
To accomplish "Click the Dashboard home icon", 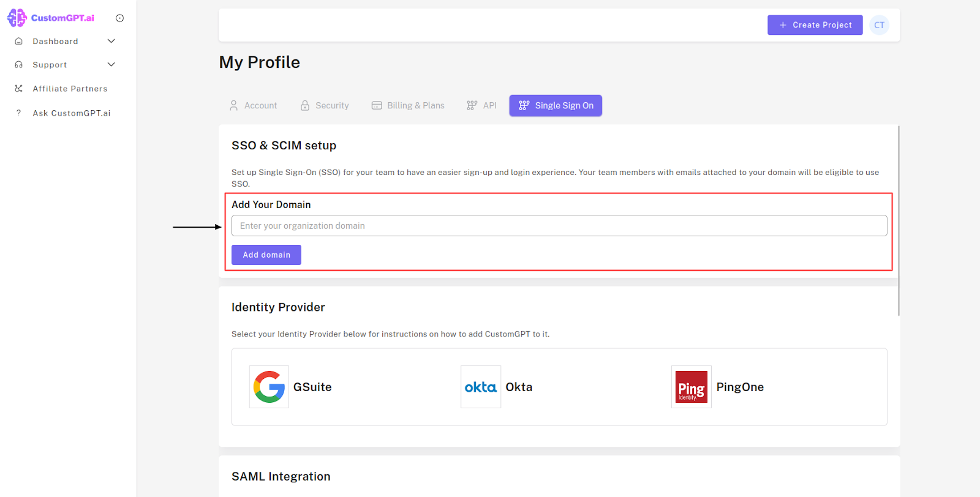I will point(18,41).
